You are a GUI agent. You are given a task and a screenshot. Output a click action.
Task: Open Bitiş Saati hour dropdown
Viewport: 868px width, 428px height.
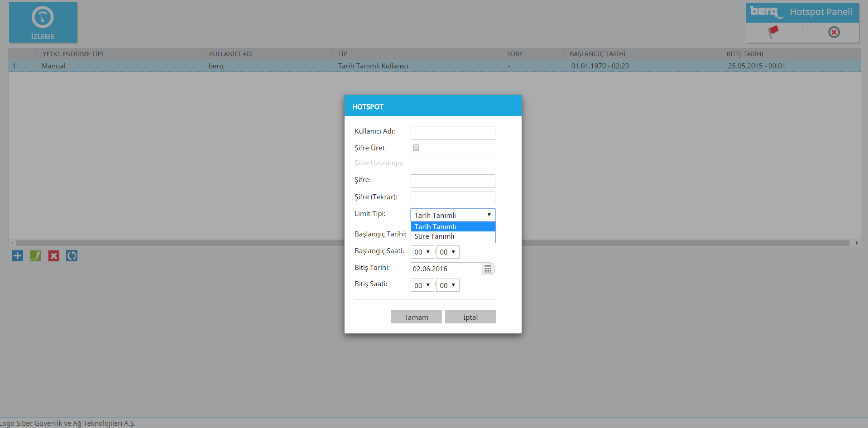point(422,285)
